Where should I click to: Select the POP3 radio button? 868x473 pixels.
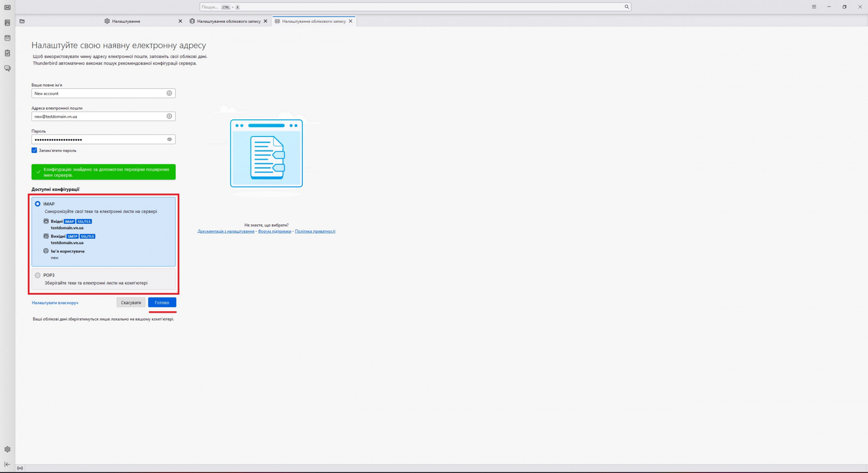point(38,275)
